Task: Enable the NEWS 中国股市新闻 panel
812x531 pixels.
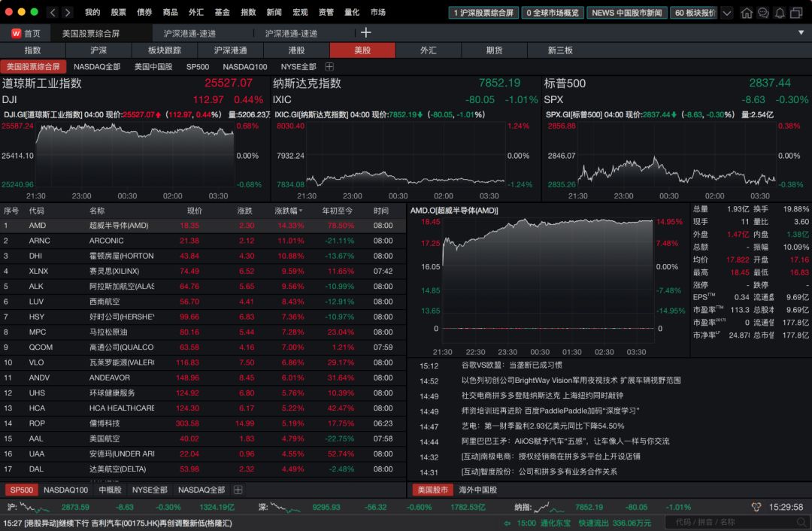Action: click(626, 12)
